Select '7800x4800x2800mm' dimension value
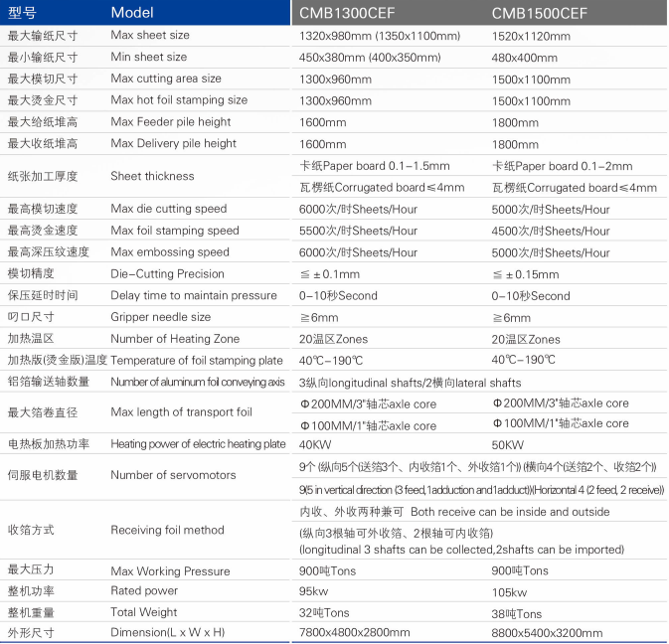This screenshot has height=644, width=669. 354,632
